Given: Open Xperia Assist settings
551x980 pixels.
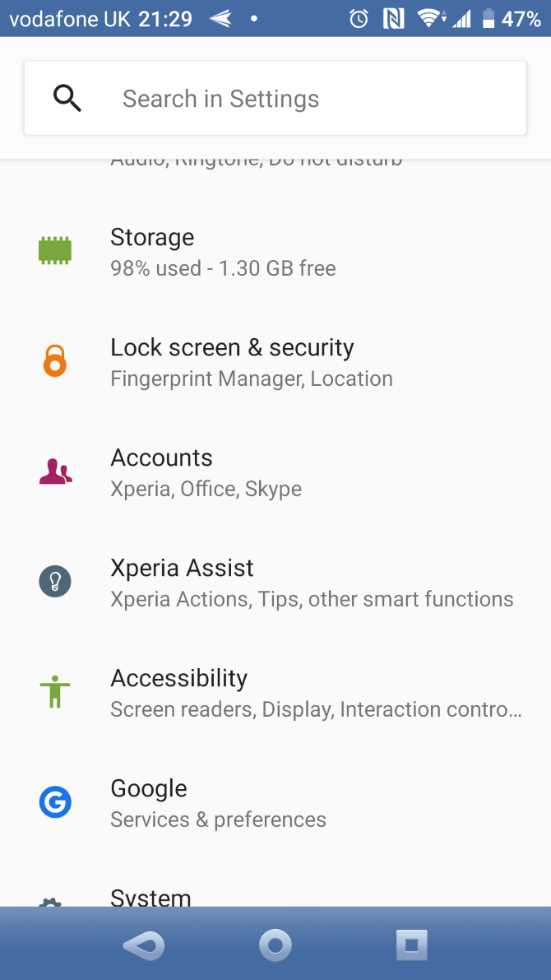Looking at the screenshot, I should [x=312, y=583].
